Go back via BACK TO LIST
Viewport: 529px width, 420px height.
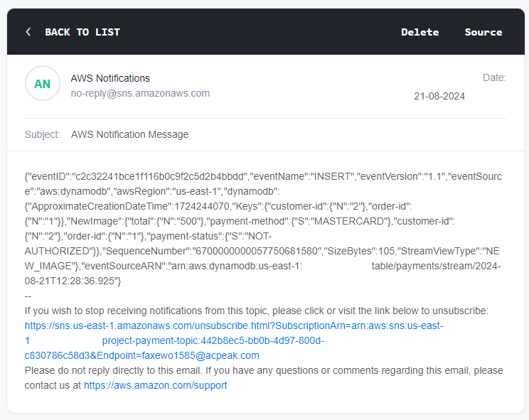click(x=82, y=32)
